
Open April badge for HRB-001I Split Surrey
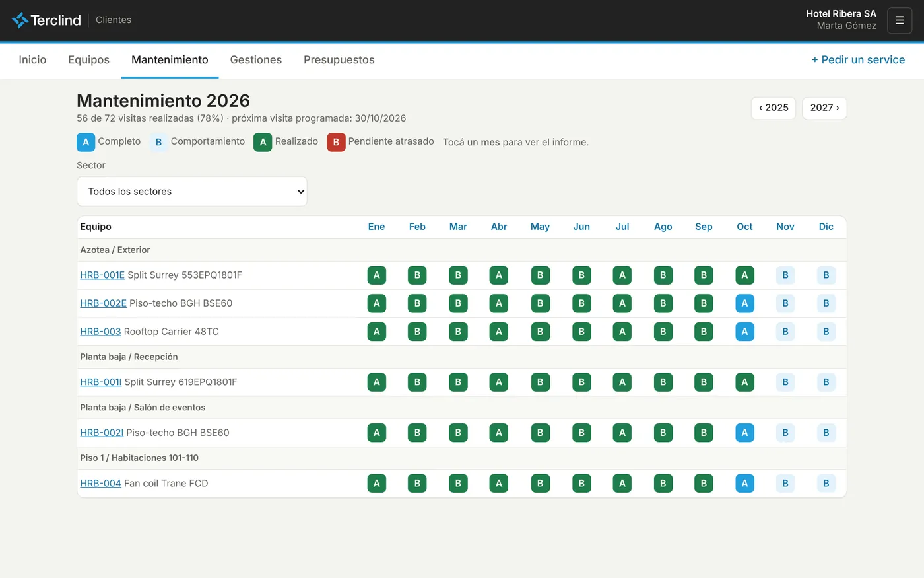pos(498,382)
